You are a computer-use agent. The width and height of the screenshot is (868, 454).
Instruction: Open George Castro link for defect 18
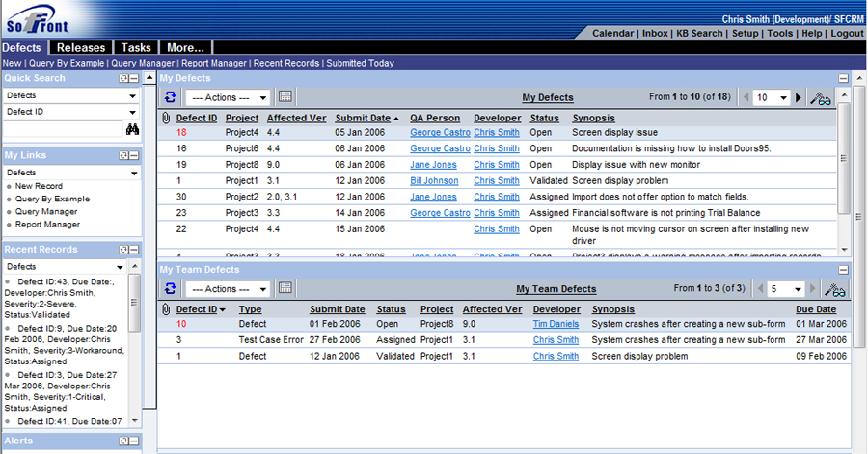[440, 133]
